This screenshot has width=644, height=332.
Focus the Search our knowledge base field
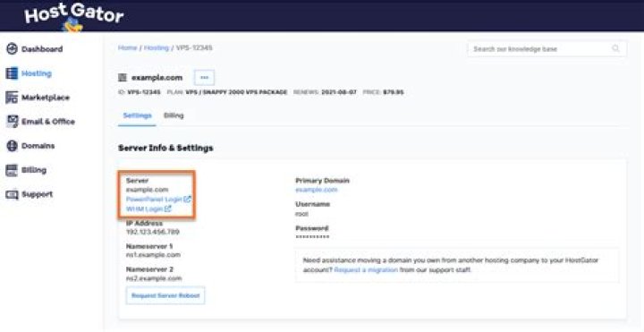click(547, 48)
